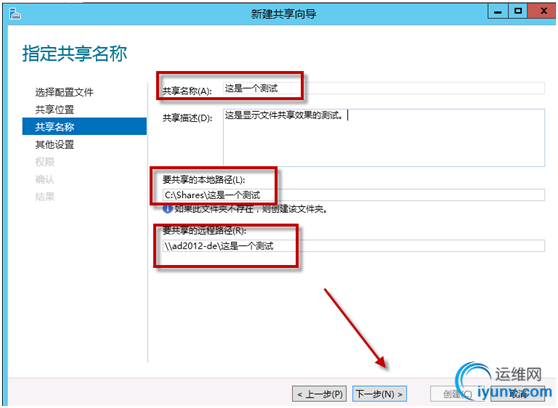Click the remote path field \\ad2012-de
This screenshot has width=558, height=408.
pyautogui.click(x=353, y=246)
